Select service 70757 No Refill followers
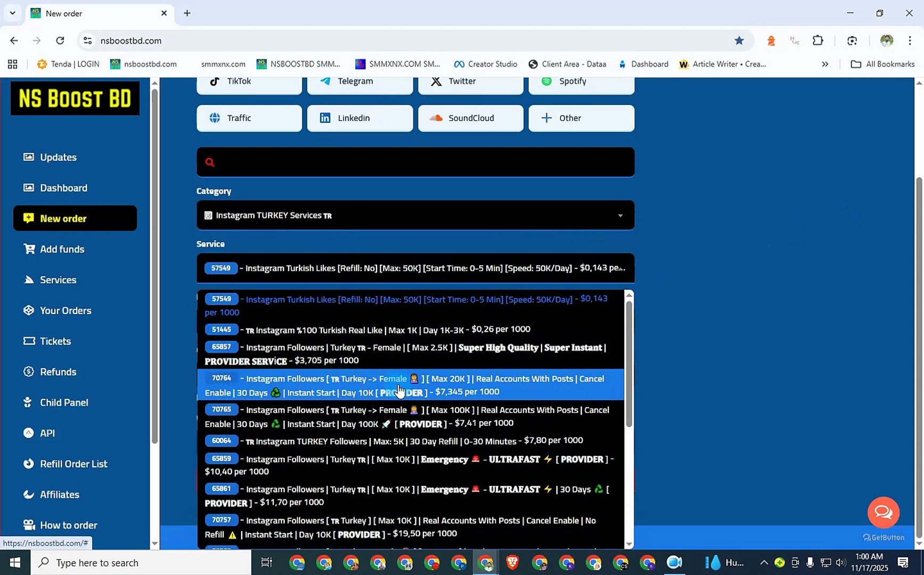924x575 pixels. click(411, 527)
